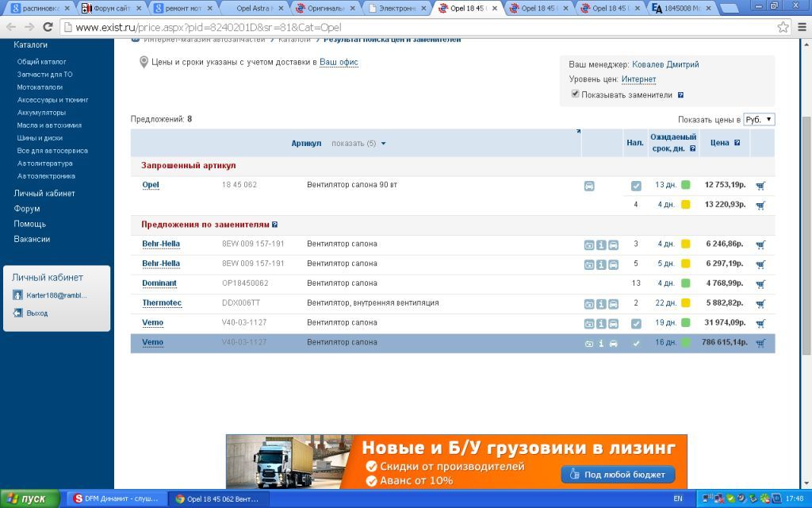The image size is (812, 508).
Task: Add Dominant OP18450062 to cart
Action: point(760,284)
